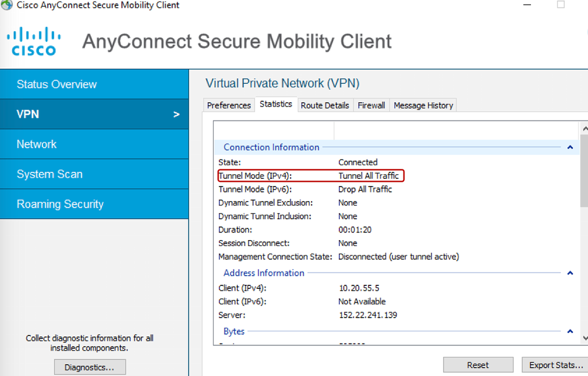This screenshot has height=376, width=588.
Task: Click the Cisco logo in the header
Action: 34,41
